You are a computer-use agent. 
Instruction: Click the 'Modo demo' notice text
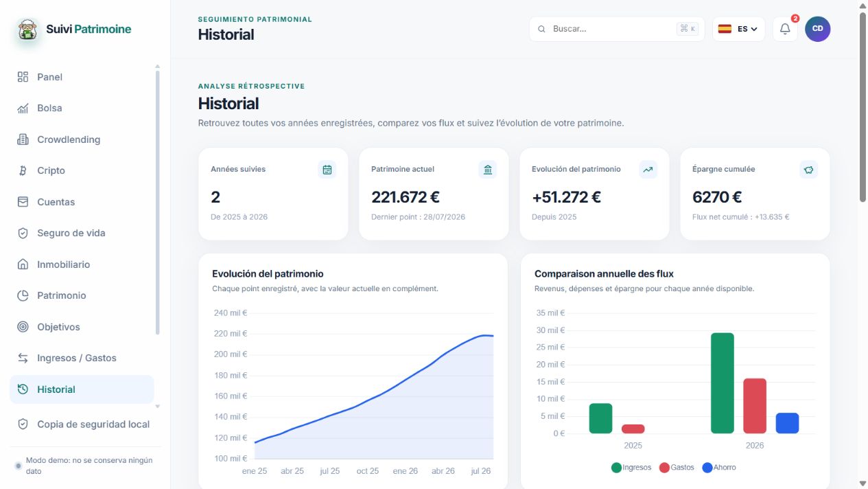[x=89, y=466]
